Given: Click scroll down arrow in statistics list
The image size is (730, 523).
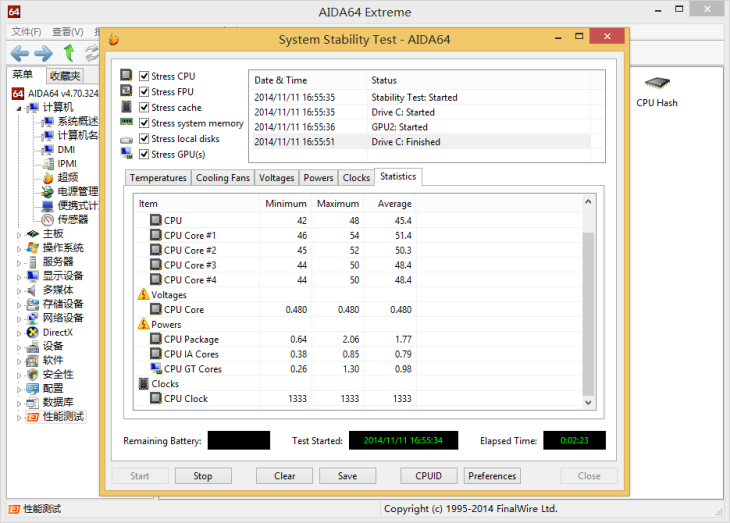Looking at the screenshot, I should [588, 402].
